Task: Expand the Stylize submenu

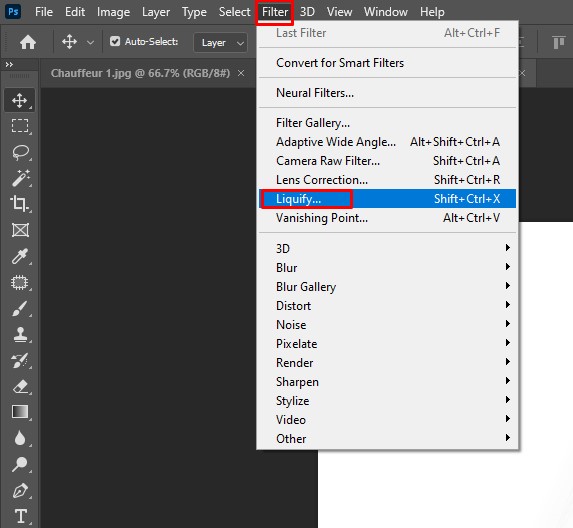Action: (x=387, y=400)
